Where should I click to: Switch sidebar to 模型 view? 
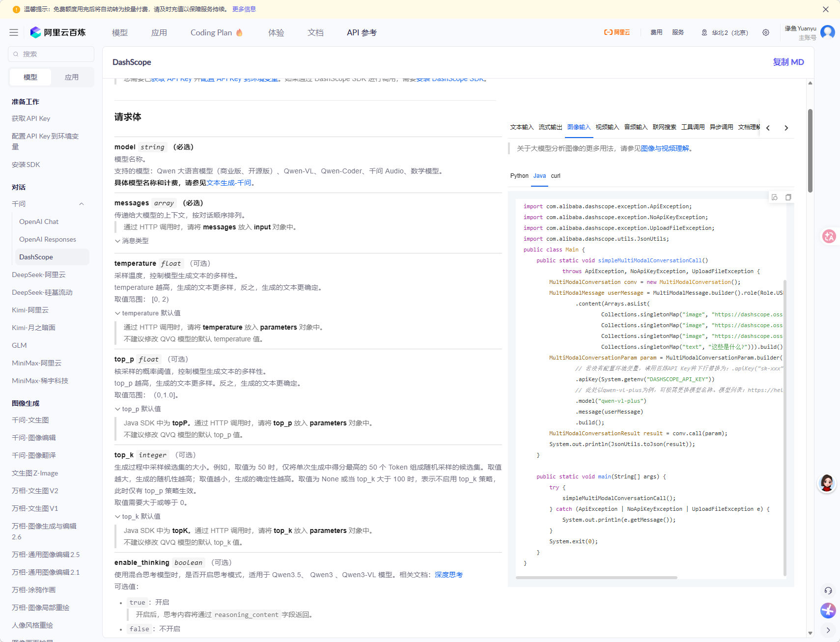(x=30, y=77)
